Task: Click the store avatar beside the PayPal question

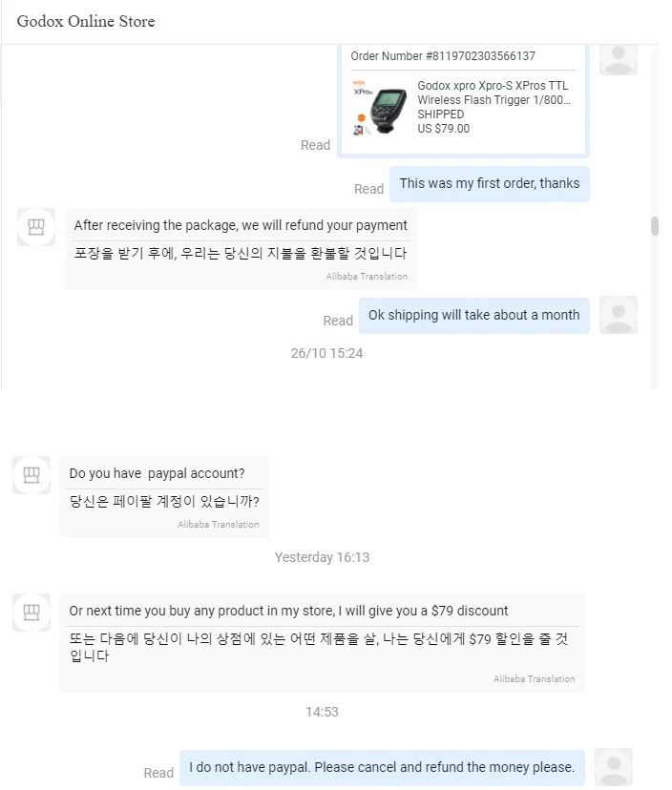Action: coord(31,475)
